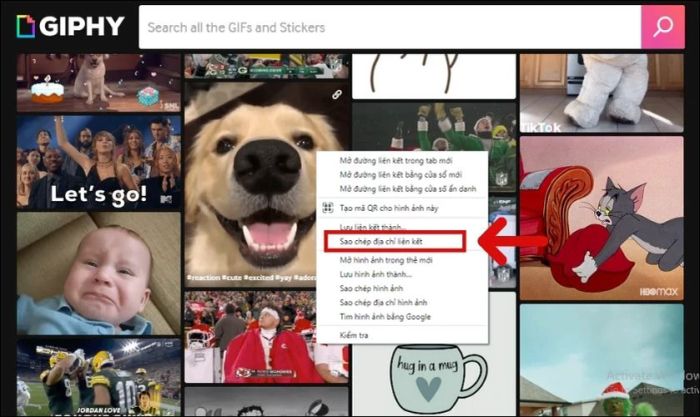This screenshot has height=417, width=700.
Task: Open the Chiefs coach in red jacket GIF
Action: (266, 337)
